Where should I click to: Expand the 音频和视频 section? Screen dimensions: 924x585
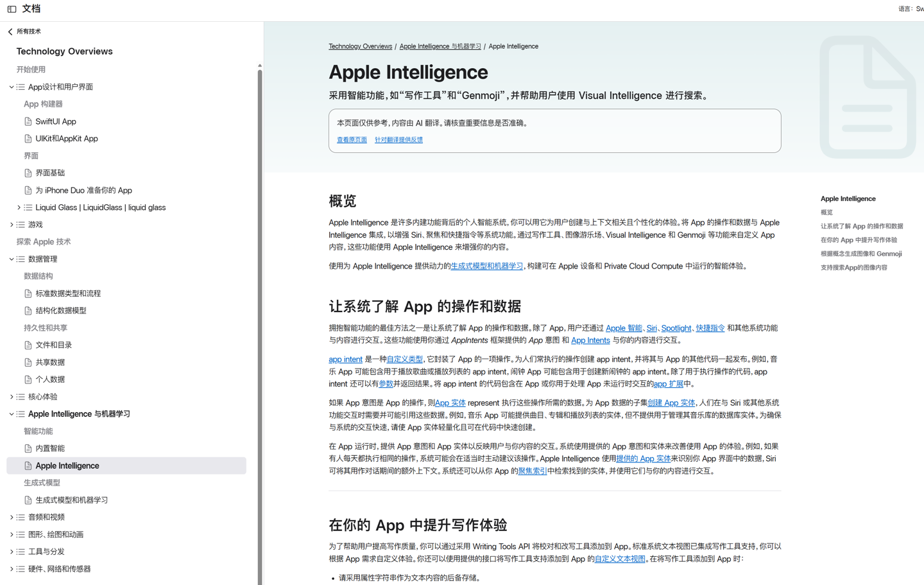click(11, 517)
